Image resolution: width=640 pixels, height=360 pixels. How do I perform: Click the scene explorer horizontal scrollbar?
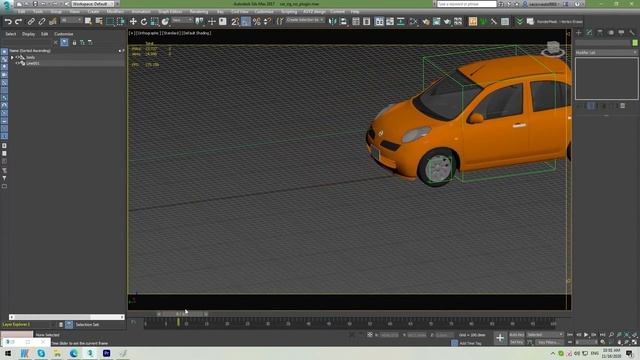67,317
